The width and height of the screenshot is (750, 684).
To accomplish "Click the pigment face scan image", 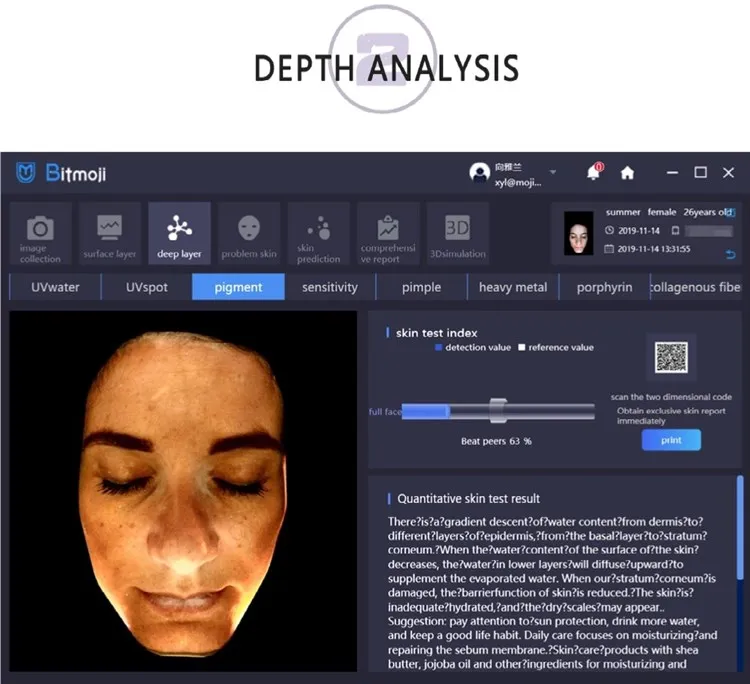I will (x=183, y=491).
